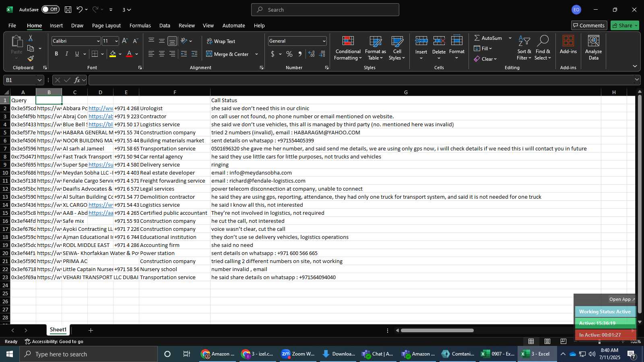Toggle Top Align vertical alignment
644x362 pixels.
click(151, 41)
